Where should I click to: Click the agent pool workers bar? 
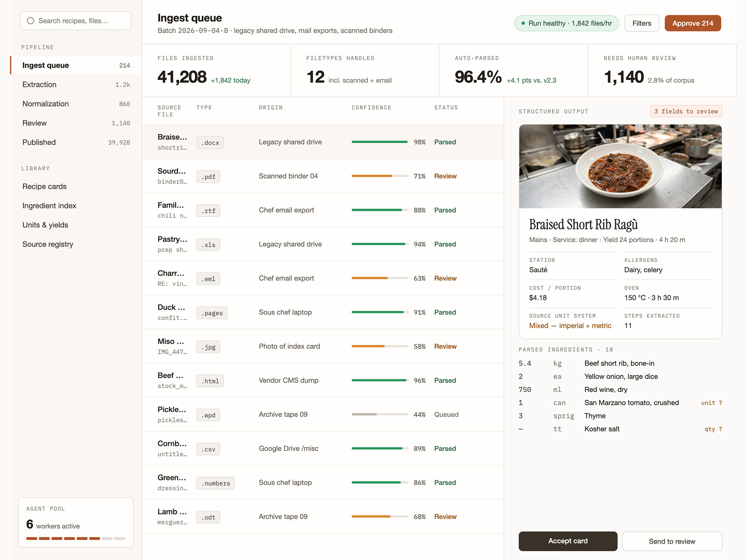(76, 538)
